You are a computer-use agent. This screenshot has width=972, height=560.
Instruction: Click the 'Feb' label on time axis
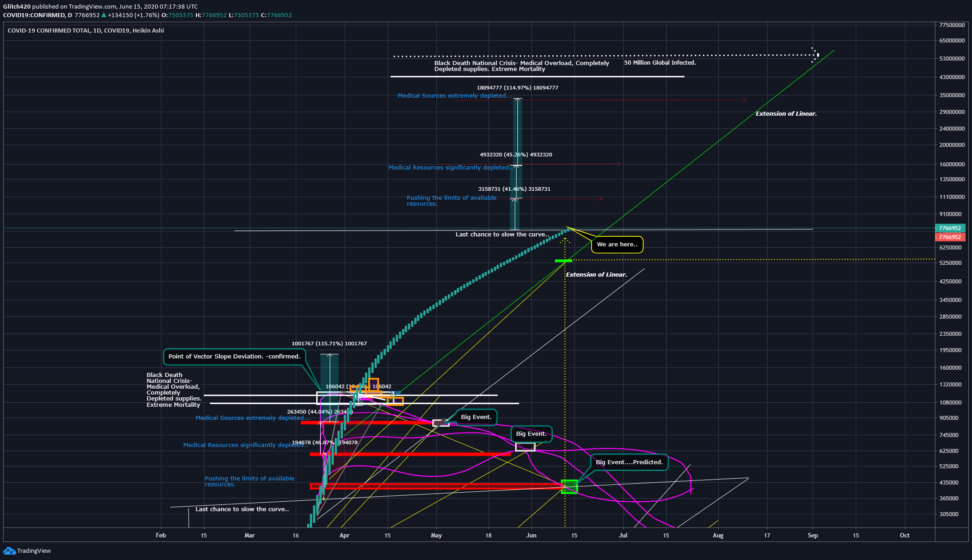161,535
